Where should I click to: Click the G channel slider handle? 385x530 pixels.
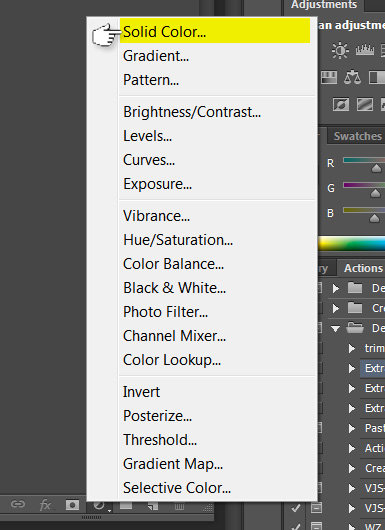[375, 193]
